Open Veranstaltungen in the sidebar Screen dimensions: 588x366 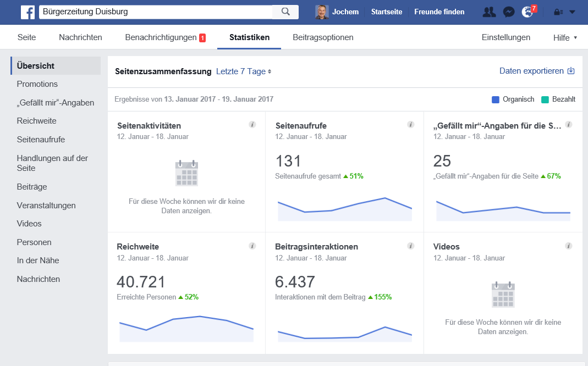click(x=46, y=206)
